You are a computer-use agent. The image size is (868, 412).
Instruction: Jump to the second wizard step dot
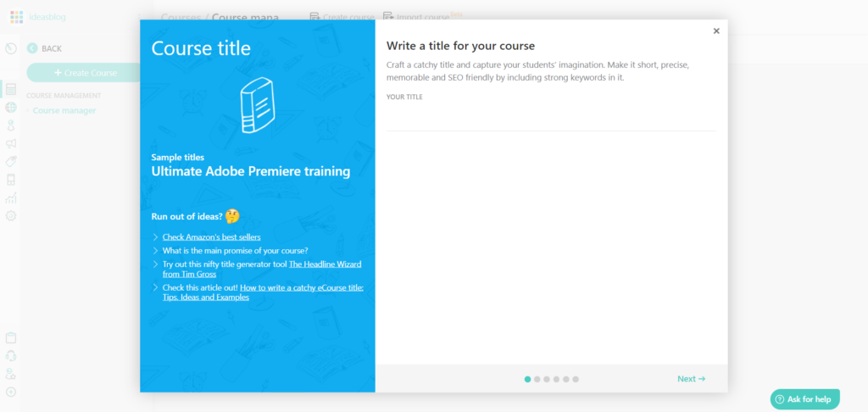tap(537, 379)
